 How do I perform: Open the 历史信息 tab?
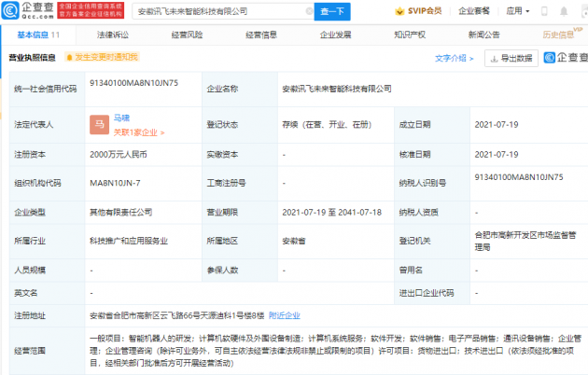pyautogui.click(x=557, y=35)
